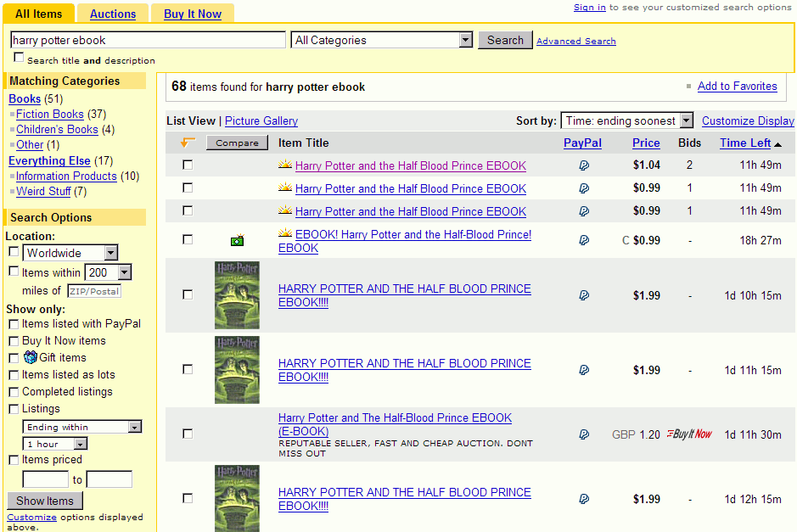Click PayPal icon in 1d 11h 15m row
The image size is (797, 532).
coord(584,370)
